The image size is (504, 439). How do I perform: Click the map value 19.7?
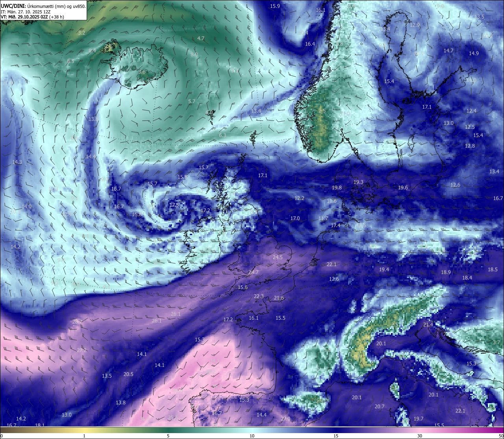(x=419, y=419)
